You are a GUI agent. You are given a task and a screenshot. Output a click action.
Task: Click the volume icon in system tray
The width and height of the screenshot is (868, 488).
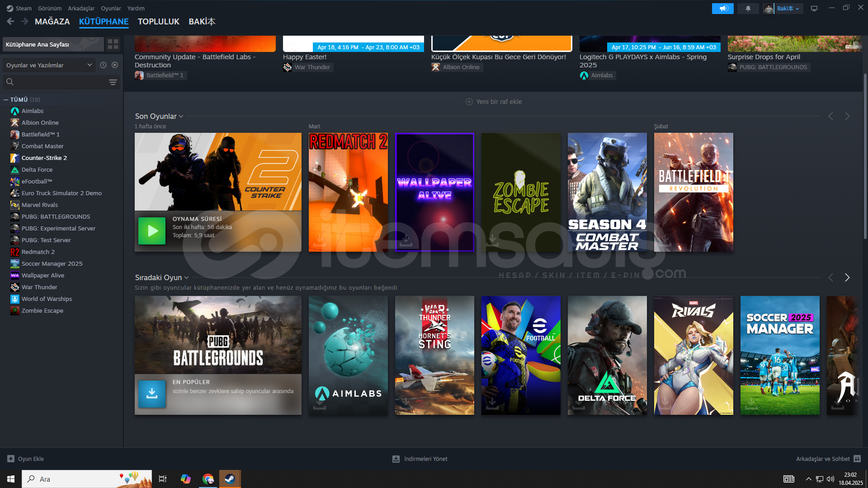tap(830, 479)
